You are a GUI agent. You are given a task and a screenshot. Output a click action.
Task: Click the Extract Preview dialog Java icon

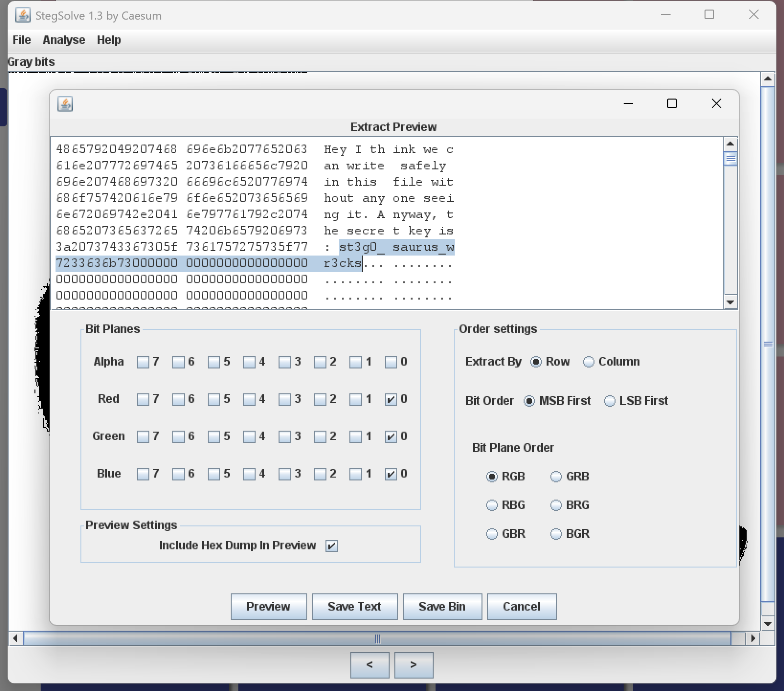[x=65, y=104]
